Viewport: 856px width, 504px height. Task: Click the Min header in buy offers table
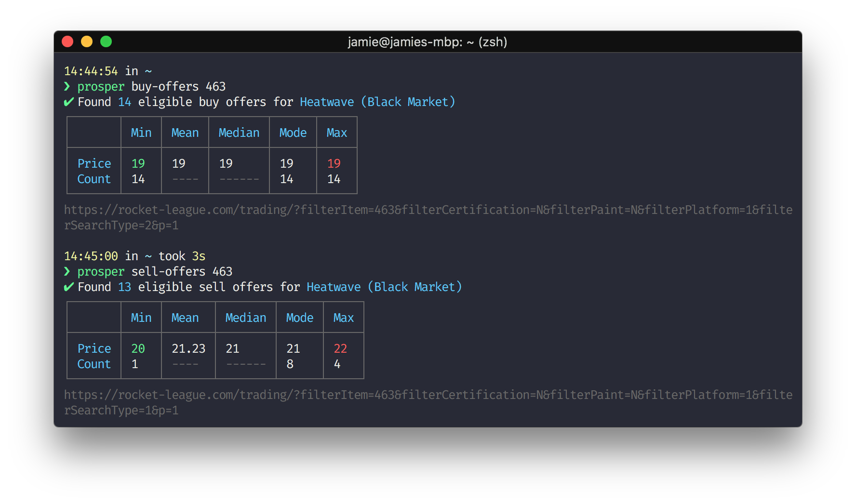click(141, 133)
